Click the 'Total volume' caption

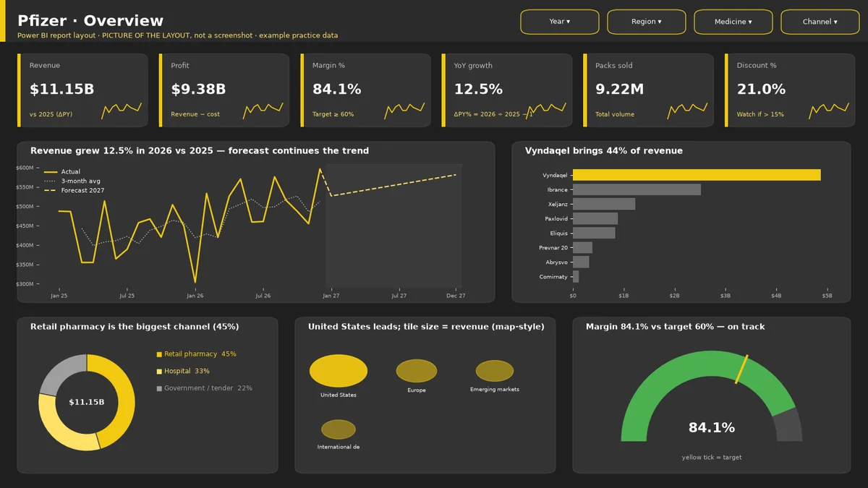(615, 114)
